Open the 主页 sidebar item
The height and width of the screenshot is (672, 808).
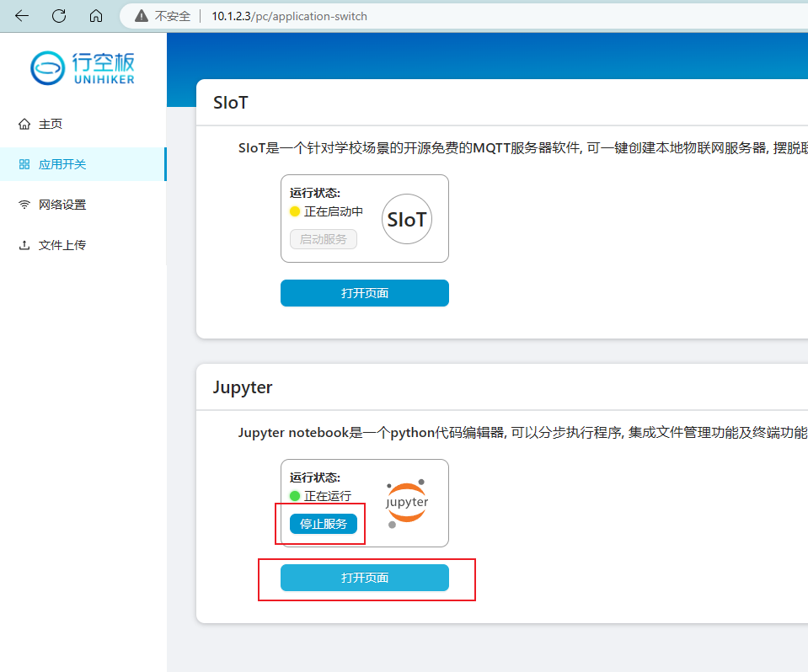tap(83, 124)
